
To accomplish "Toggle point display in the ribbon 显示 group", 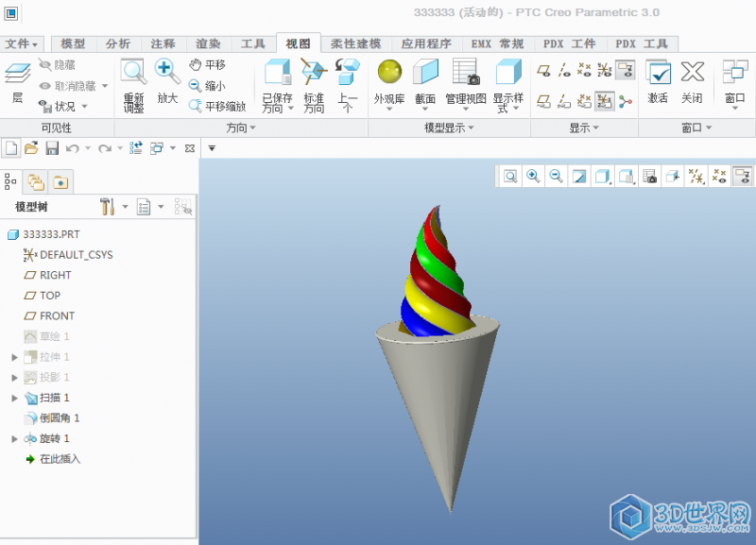I will (x=584, y=70).
